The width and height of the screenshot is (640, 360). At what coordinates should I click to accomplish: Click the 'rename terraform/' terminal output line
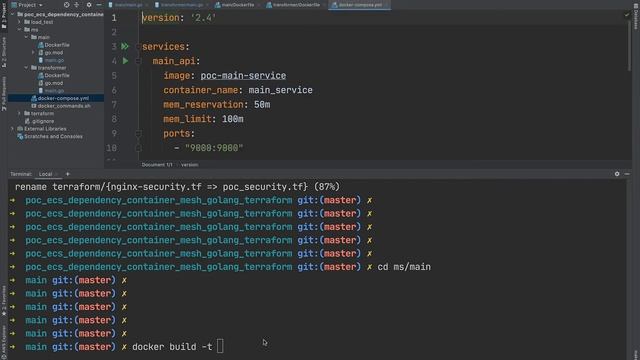[177, 187]
